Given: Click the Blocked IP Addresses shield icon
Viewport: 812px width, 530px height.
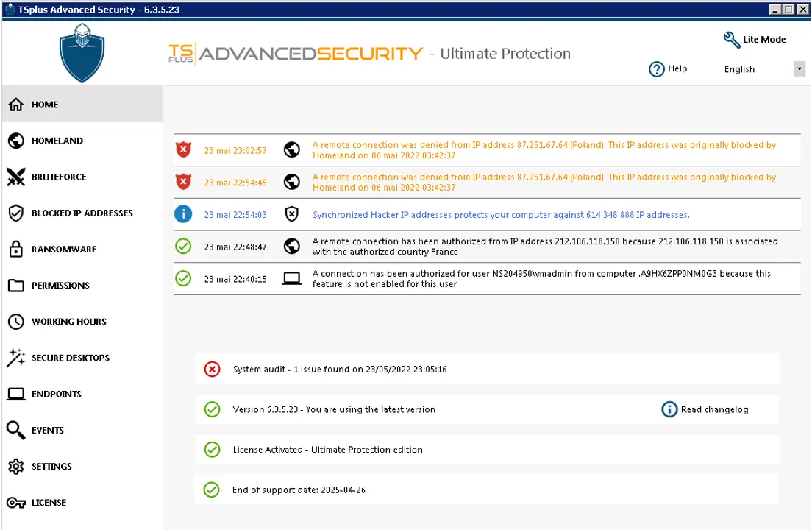Looking at the screenshot, I should (x=16, y=213).
